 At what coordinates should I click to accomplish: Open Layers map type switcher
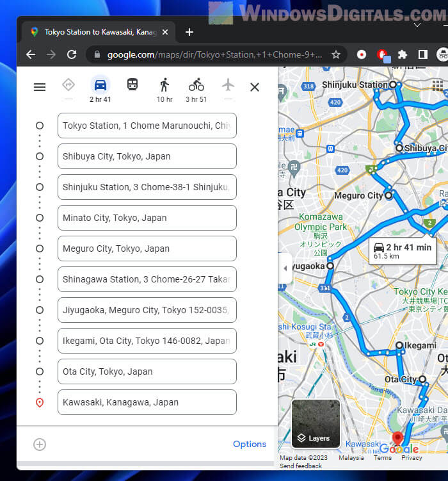click(316, 423)
